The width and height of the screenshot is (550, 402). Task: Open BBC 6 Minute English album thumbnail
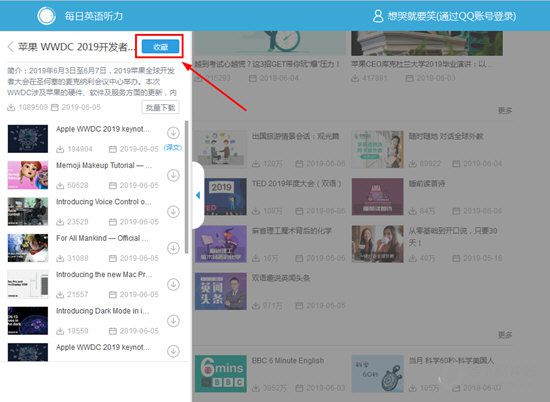pos(221,374)
